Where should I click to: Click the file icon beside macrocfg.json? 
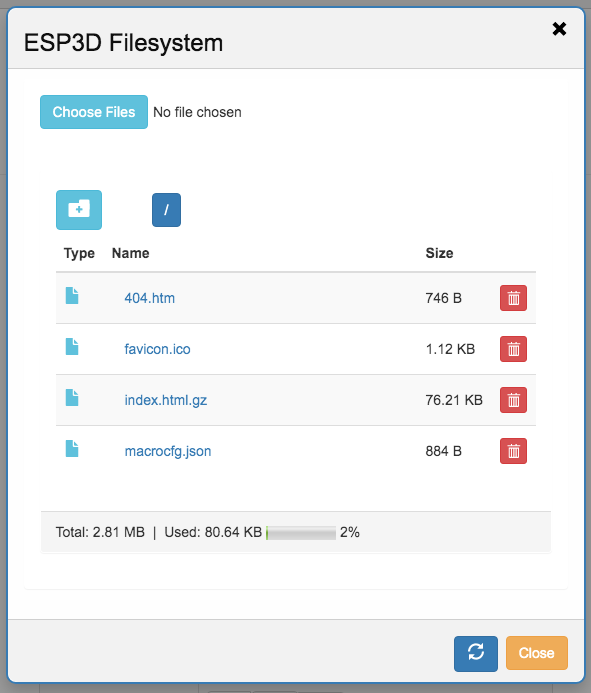tap(72, 449)
